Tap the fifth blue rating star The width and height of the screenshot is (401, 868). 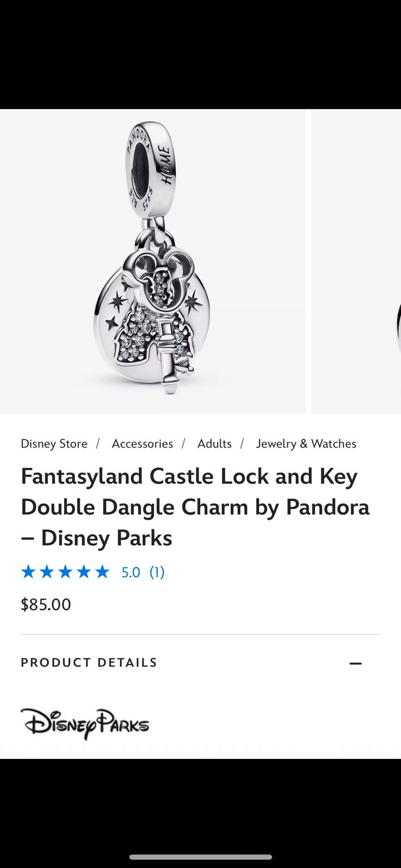tap(102, 572)
